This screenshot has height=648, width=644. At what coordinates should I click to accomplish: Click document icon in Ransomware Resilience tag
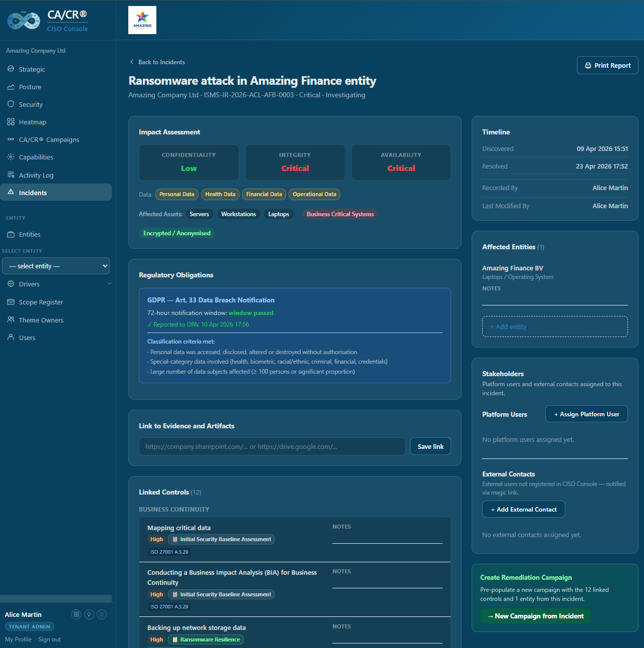tap(175, 639)
